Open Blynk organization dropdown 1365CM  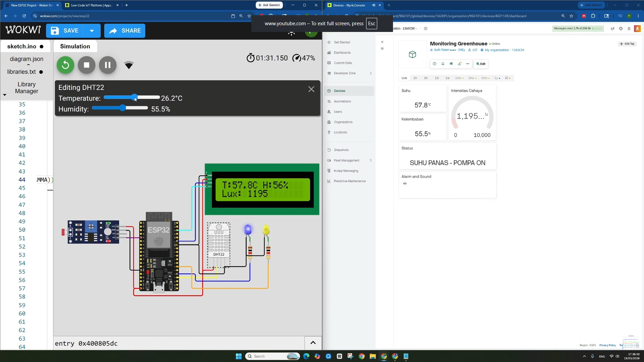406,29
